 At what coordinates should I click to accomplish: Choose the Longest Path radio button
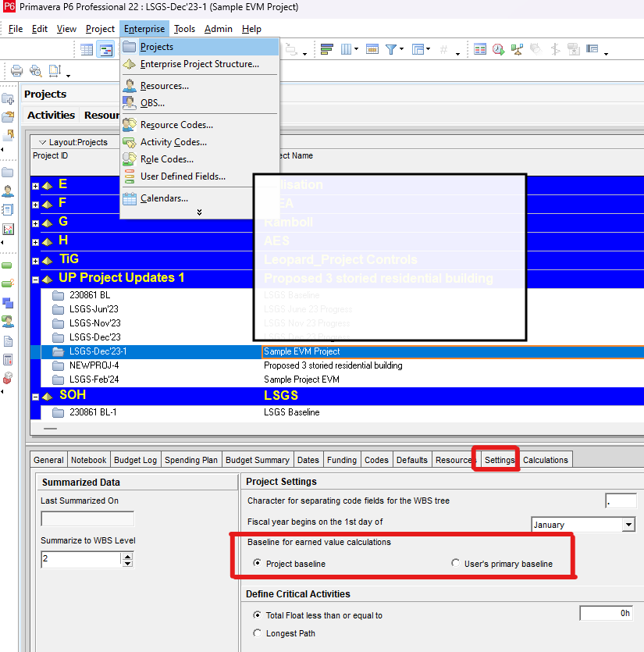pyautogui.click(x=258, y=633)
